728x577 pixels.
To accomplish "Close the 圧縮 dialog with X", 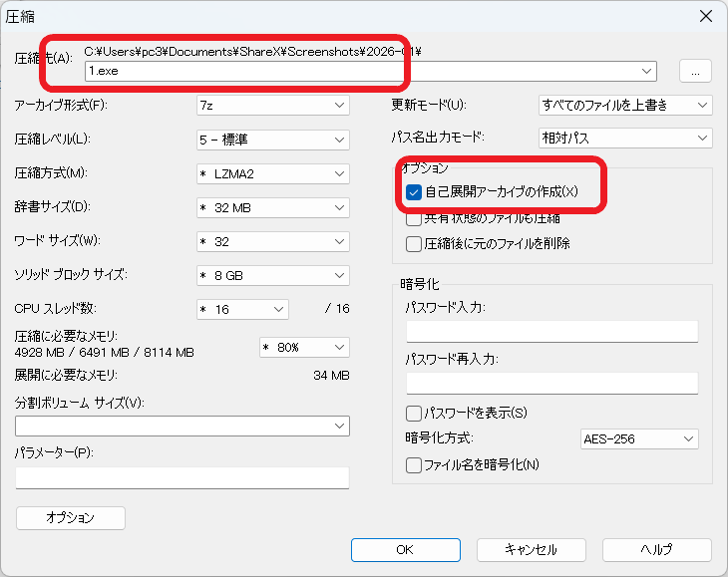I will click(x=706, y=16).
